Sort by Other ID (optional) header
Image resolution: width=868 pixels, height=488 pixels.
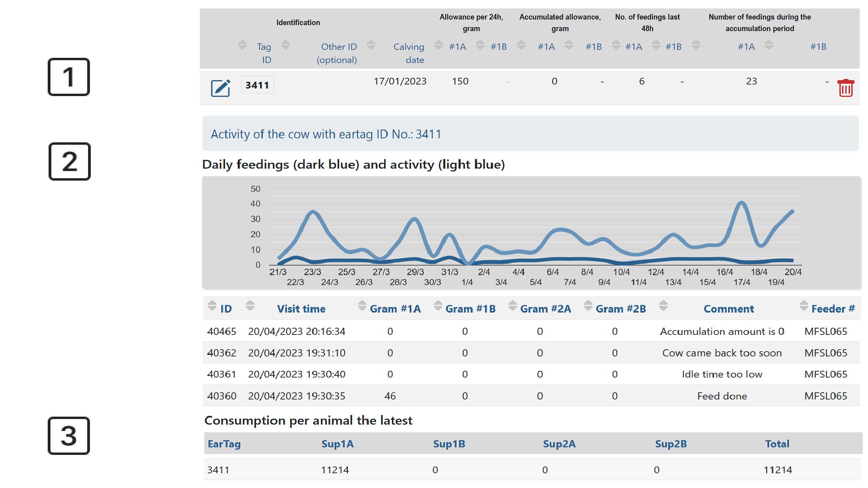(x=337, y=53)
